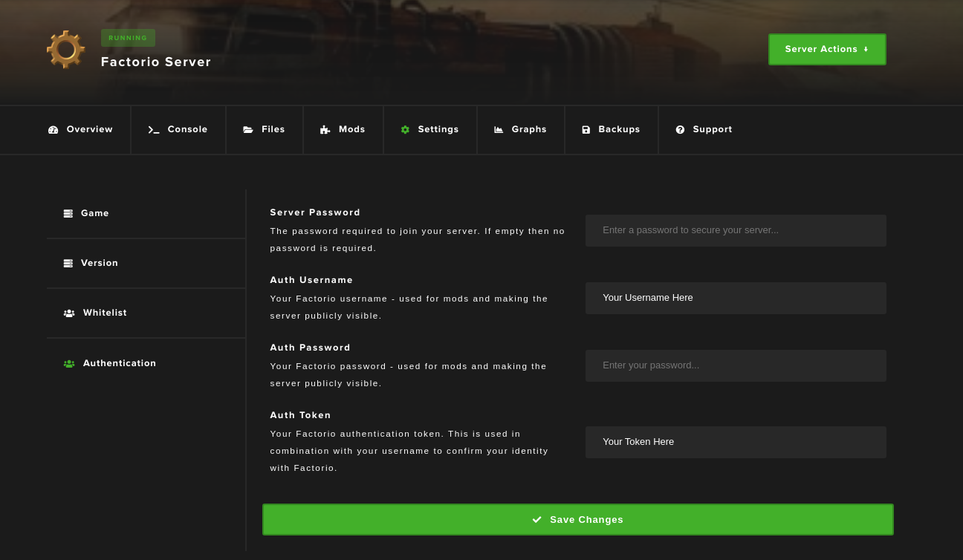Screen dimensions: 963x560
Task: Open the Game settings section
Action: click(x=146, y=213)
